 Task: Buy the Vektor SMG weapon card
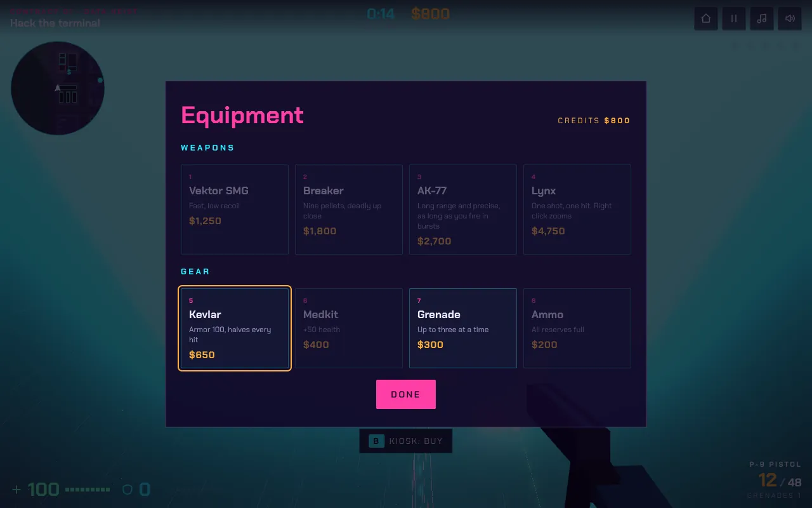(x=235, y=210)
